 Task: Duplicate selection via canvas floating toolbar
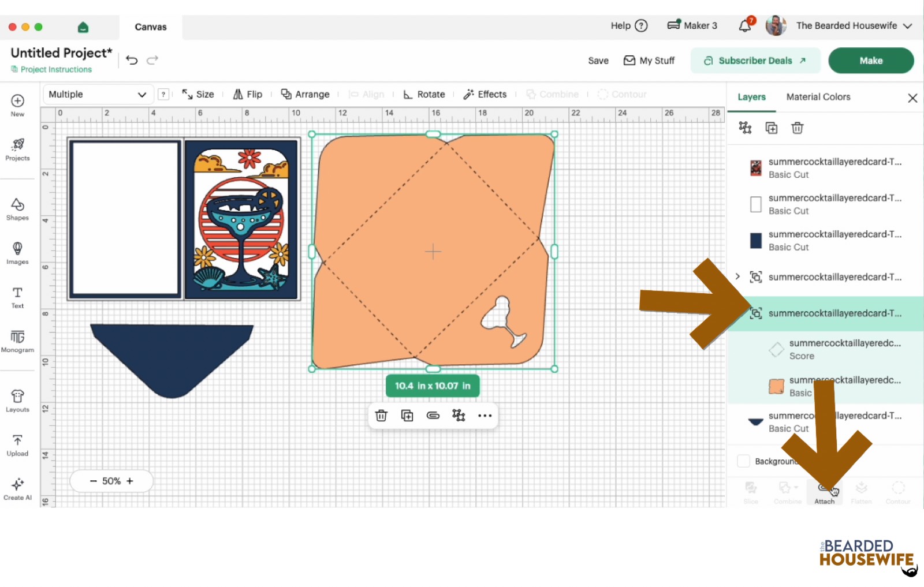click(407, 416)
